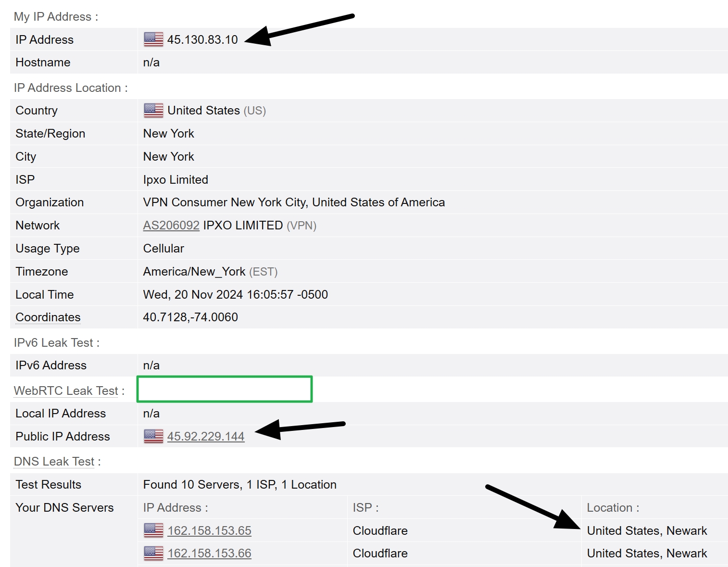The width and height of the screenshot is (728, 567).
Task: Open DNS server link 162.158.153.65
Action: coord(209,530)
